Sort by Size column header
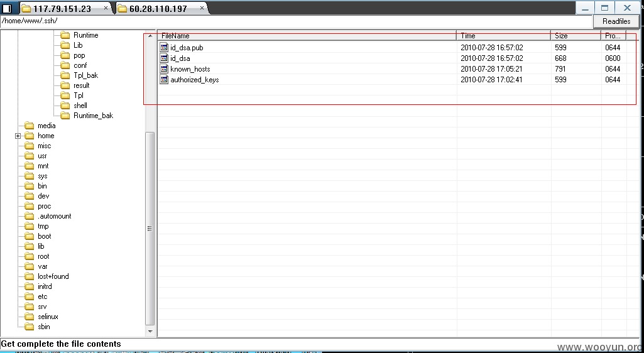The height and width of the screenshot is (353, 644). coord(576,36)
